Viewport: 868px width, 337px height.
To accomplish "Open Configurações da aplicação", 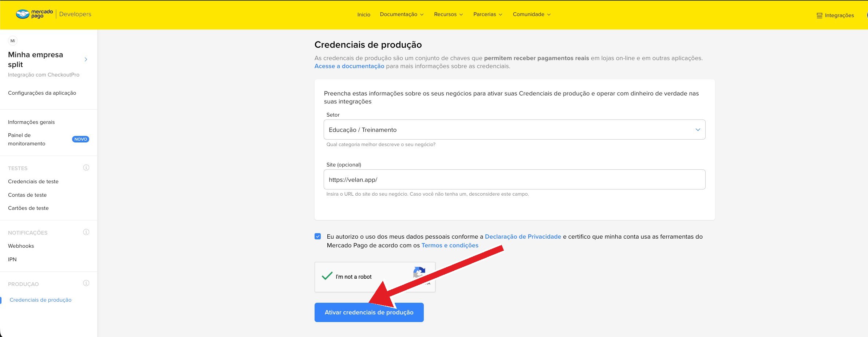I will pos(42,93).
